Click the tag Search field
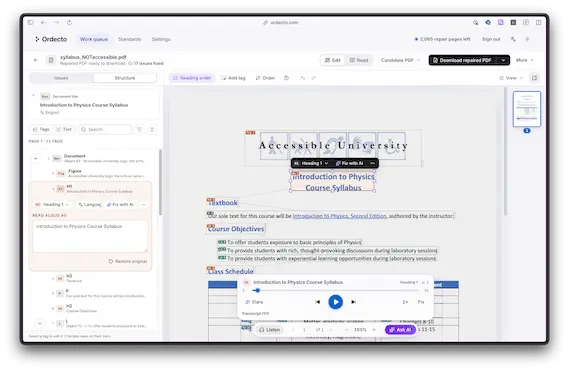This screenshot has height=371, width=569. (x=105, y=130)
